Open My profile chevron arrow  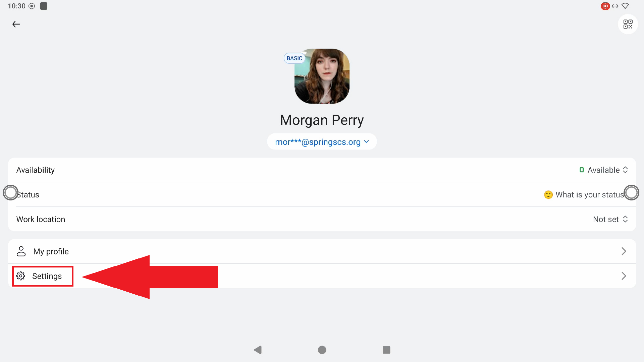pos(624,251)
